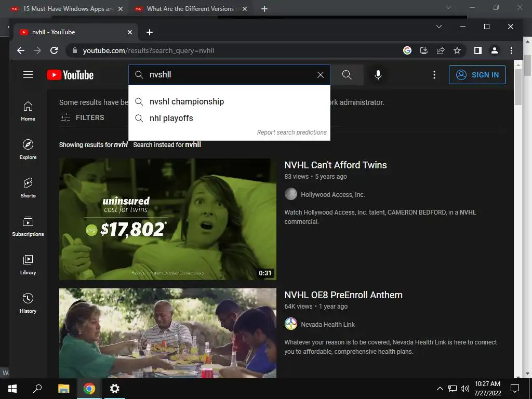This screenshot has height=399, width=532.
Task: Search instead for nvhll link
Action: pyautogui.click(x=167, y=144)
